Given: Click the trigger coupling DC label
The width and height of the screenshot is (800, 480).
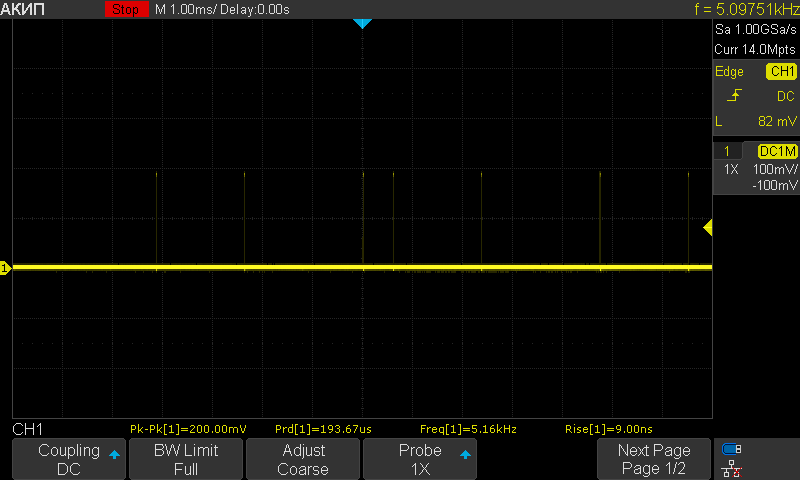Looking at the screenshot, I should [x=786, y=96].
